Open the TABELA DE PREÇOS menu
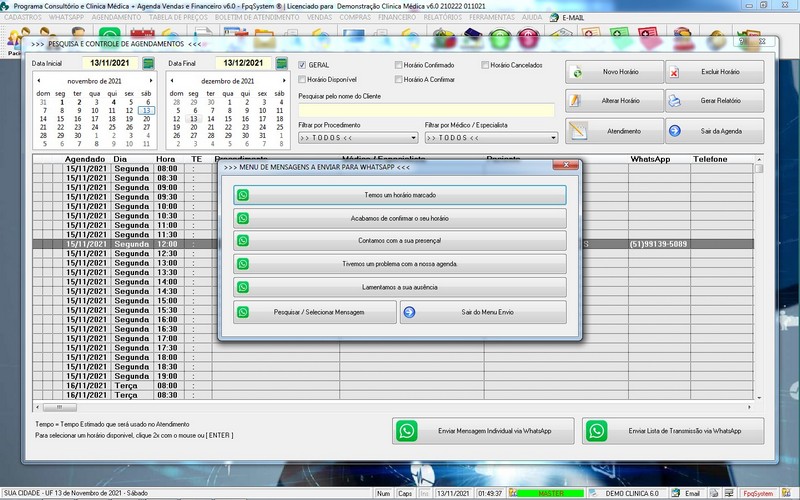Screen dimensions: 800x500 [178, 17]
